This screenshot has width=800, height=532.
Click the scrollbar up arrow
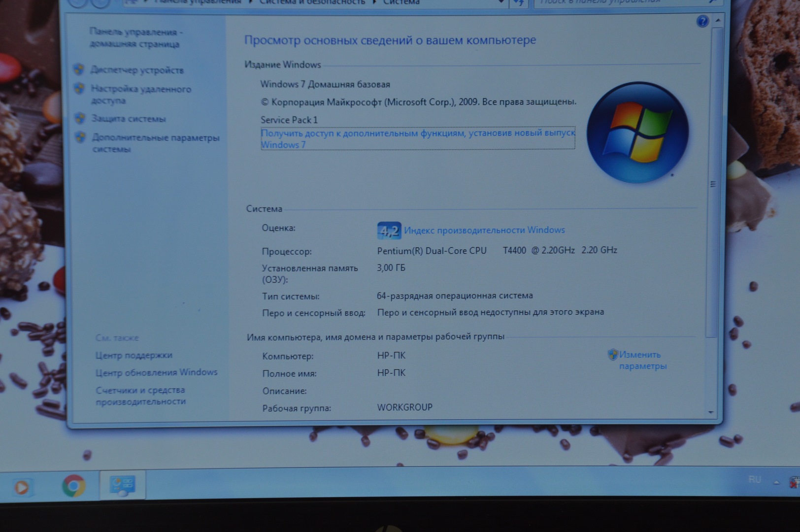click(x=718, y=20)
